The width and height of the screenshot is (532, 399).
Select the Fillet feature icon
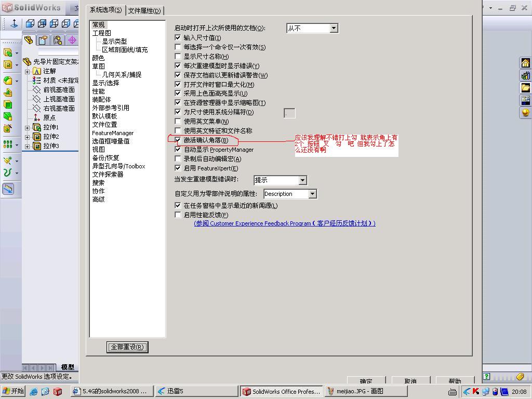click(x=8, y=81)
